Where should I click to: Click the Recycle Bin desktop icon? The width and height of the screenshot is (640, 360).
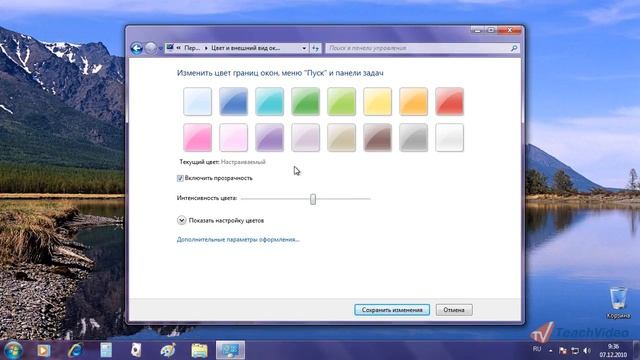coord(618,303)
